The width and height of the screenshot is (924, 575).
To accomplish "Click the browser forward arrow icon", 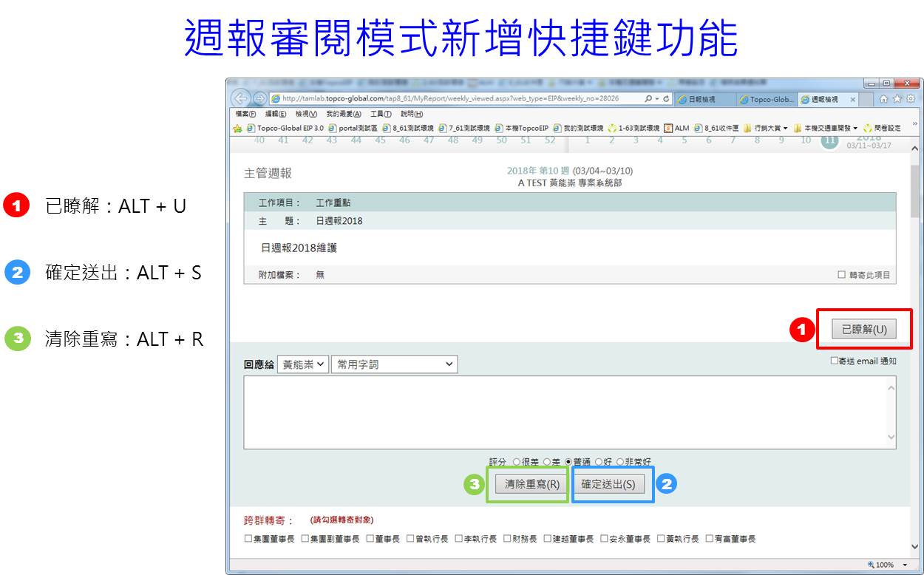I will click(259, 98).
